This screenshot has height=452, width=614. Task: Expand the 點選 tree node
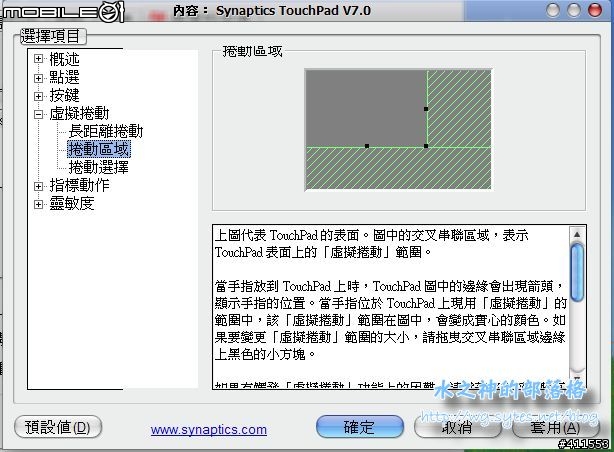coord(38,78)
